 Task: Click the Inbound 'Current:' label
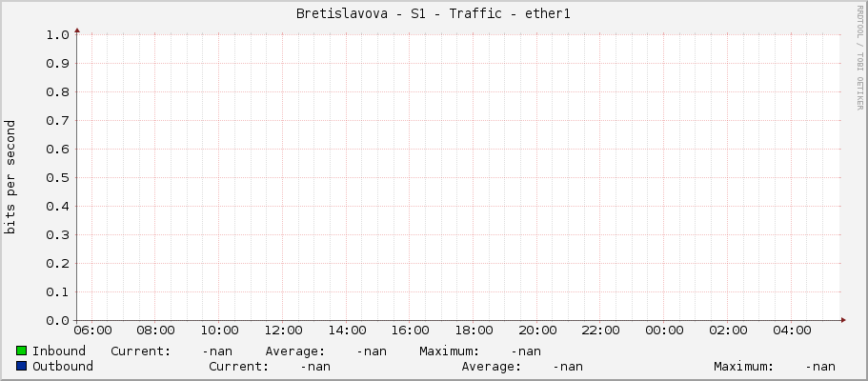click(140, 351)
